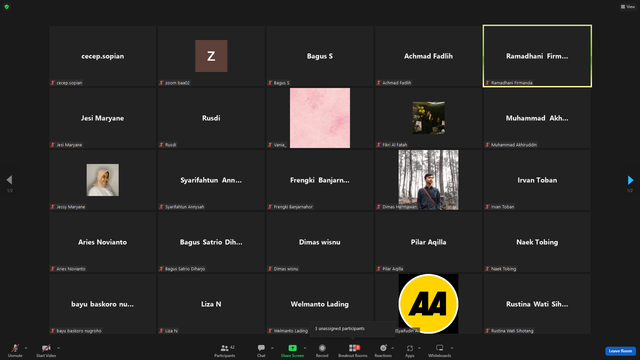
Task: Open Whiteboards
Action: (x=440, y=350)
